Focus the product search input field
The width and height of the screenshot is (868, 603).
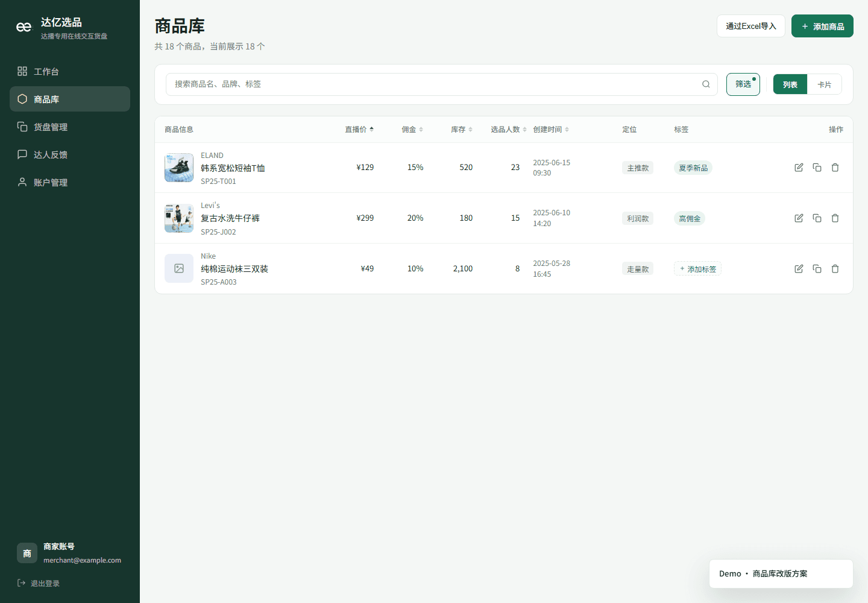click(x=434, y=84)
